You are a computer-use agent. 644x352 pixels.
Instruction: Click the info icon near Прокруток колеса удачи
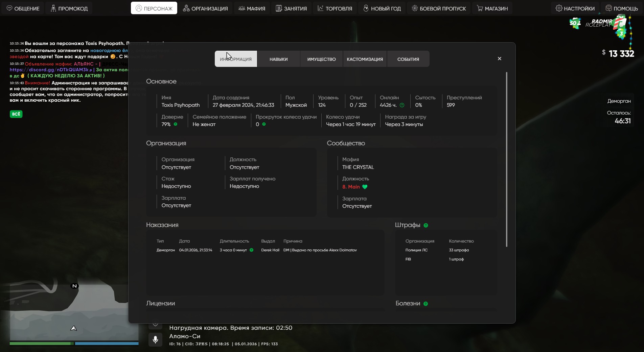tap(264, 124)
